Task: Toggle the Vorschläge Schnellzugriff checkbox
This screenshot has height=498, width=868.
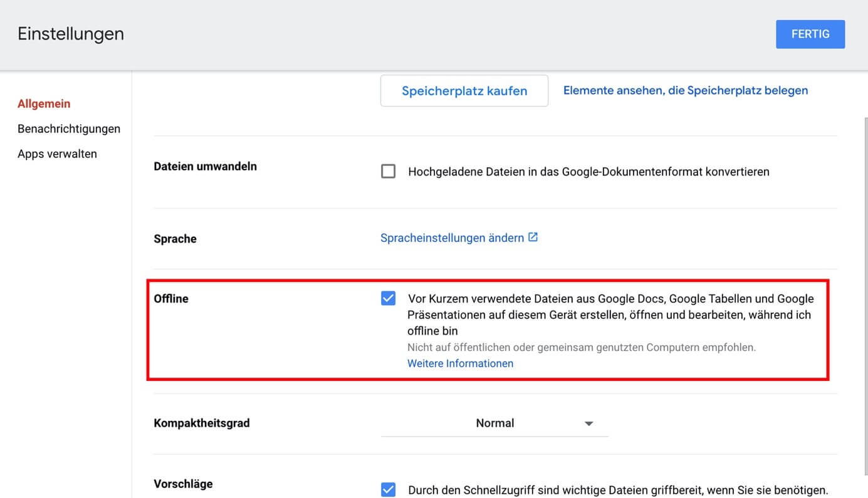Action: coord(389,490)
